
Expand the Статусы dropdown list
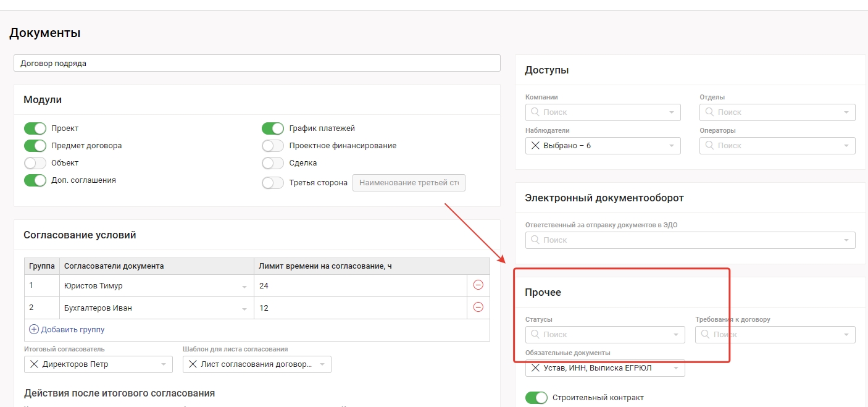pos(675,335)
